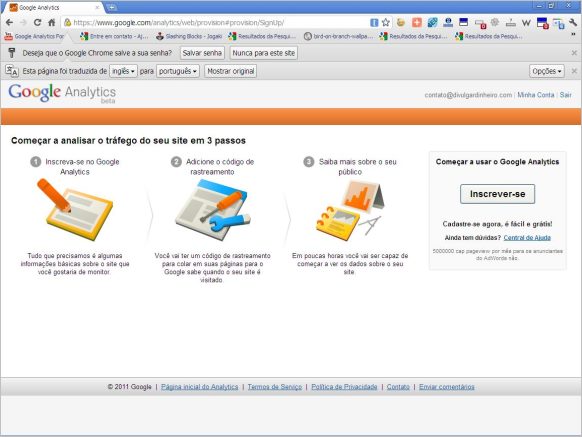
Task: Open the Entre em contato bookmark
Action: [114, 36]
